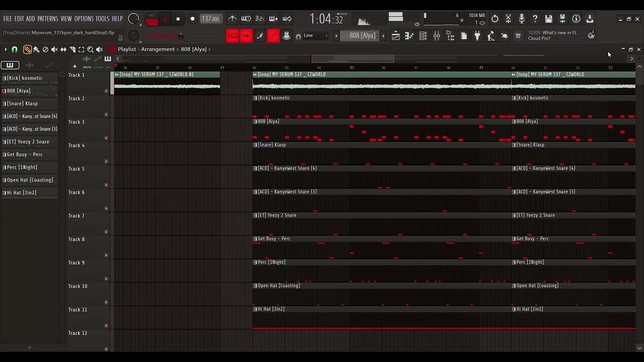
Task: Open Hi Hat [2in2] clip menu on Track 11
Action: 255,309
